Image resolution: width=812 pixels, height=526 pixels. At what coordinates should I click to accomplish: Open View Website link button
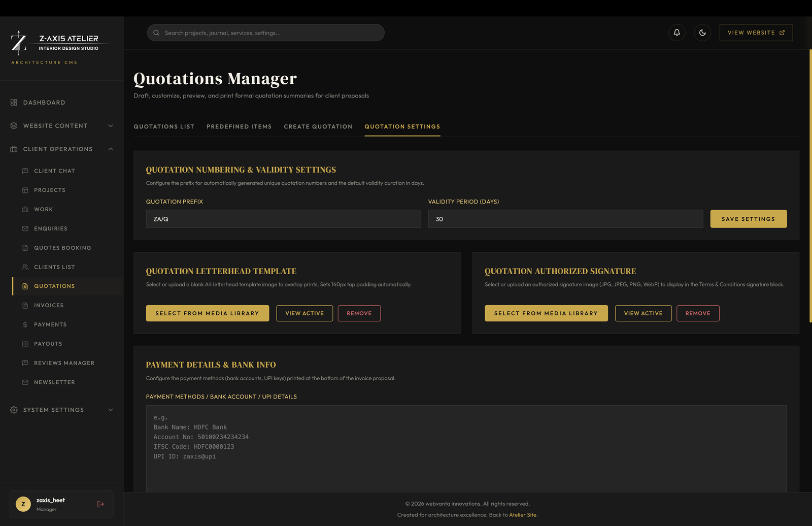(756, 32)
